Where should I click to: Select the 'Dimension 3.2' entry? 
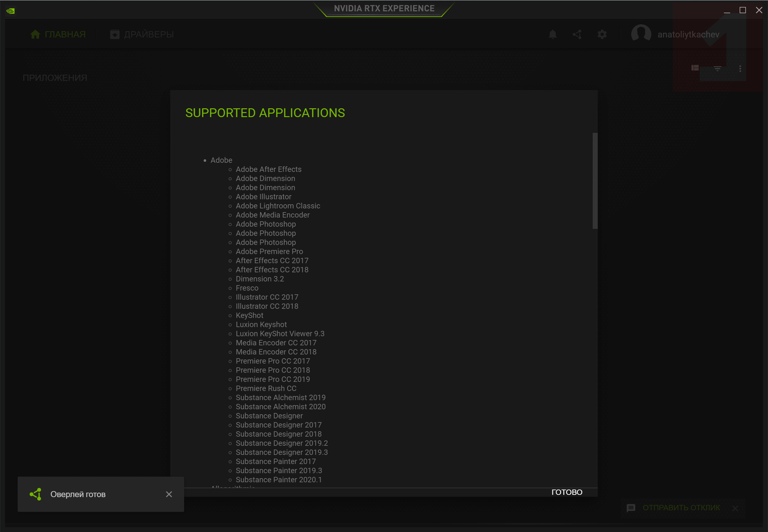click(x=260, y=279)
